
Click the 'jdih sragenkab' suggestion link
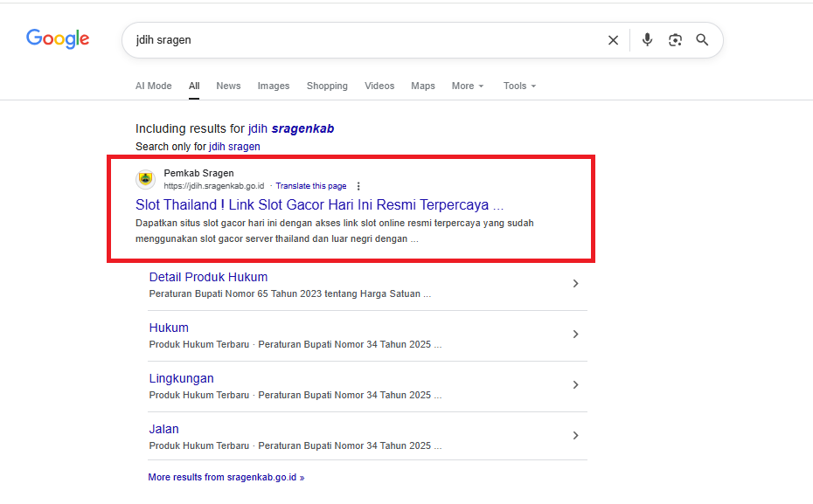click(x=291, y=128)
